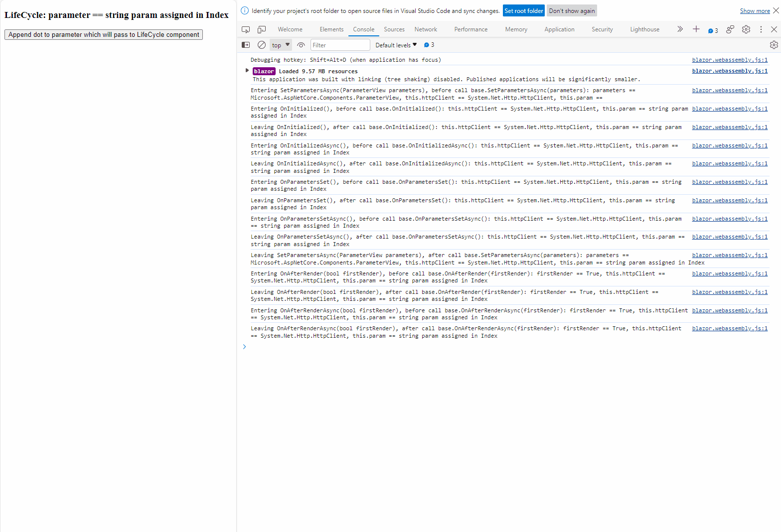This screenshot has height=532, width=781.
Task: Expand the more tabs chevron
Action: coord(680,29)
